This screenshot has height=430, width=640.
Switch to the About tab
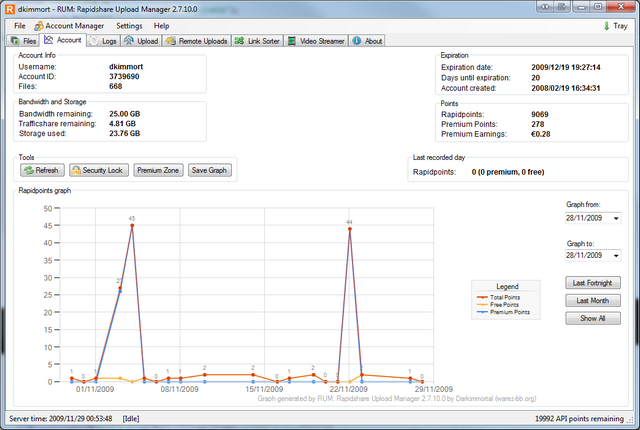point(367,41)
